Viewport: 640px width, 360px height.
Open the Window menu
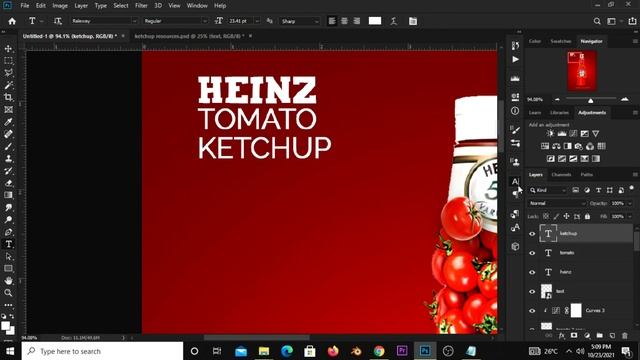(x=197, y=6)
